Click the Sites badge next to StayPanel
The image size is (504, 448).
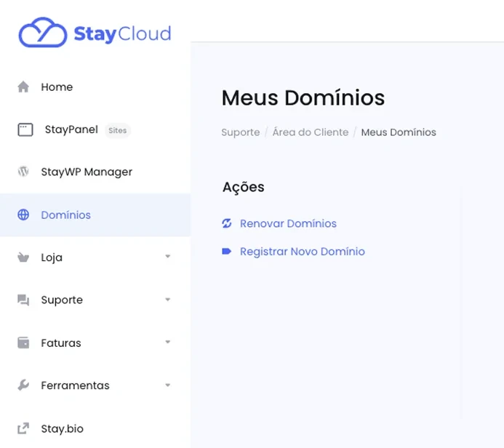(x=117, y=130)
